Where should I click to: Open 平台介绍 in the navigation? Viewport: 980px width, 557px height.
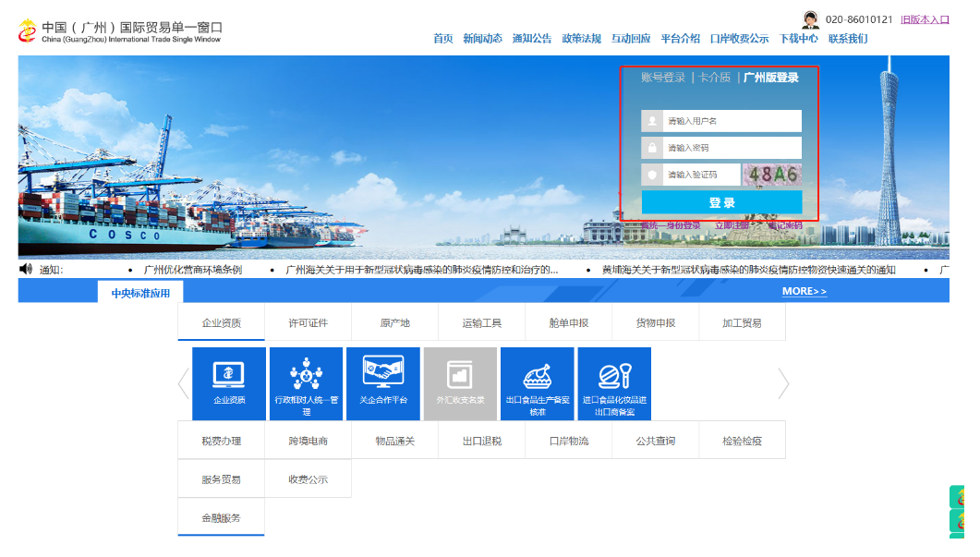pyautogui.click(x=680, y=39)
